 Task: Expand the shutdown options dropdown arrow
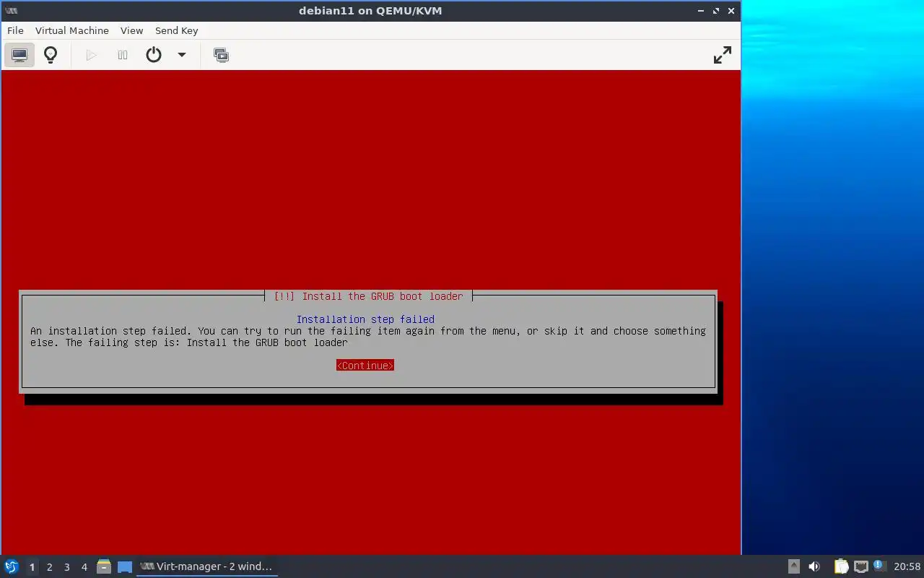click(x=182, y=55)
